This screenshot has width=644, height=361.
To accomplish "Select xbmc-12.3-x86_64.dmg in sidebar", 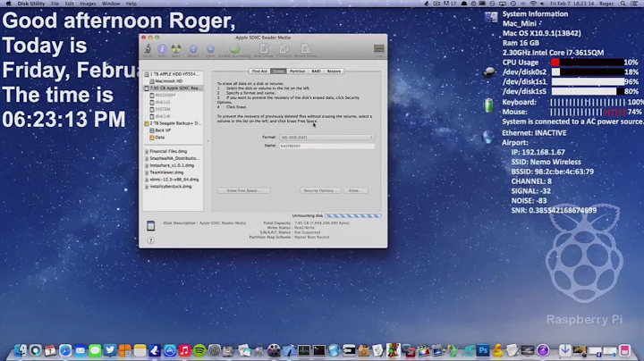I will click(x=173, y=180).
